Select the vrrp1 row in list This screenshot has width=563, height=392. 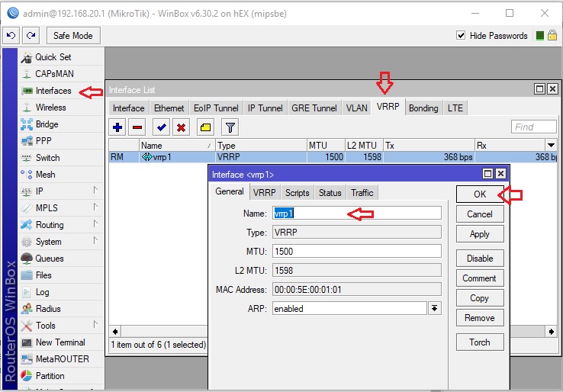[x=334, y=157]
